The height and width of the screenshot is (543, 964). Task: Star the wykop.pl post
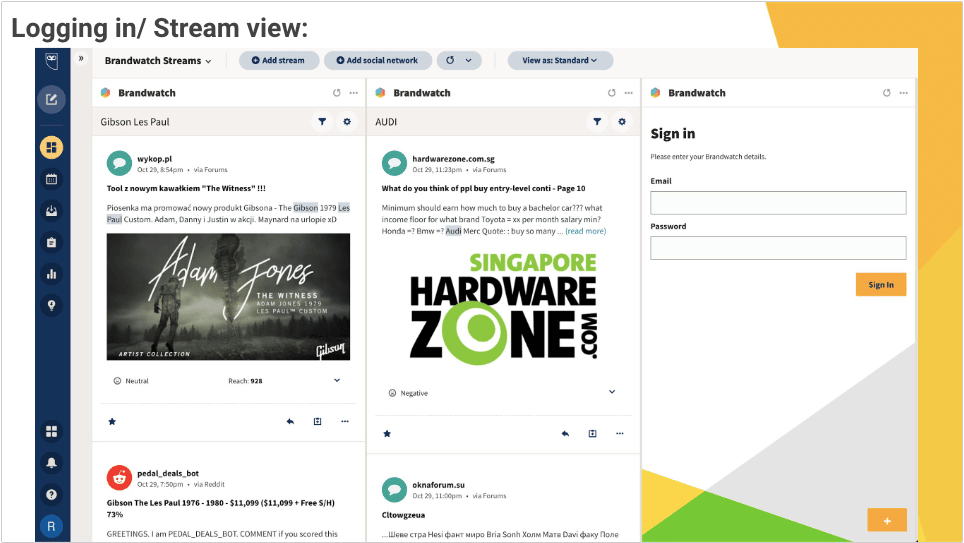[112, 422]
